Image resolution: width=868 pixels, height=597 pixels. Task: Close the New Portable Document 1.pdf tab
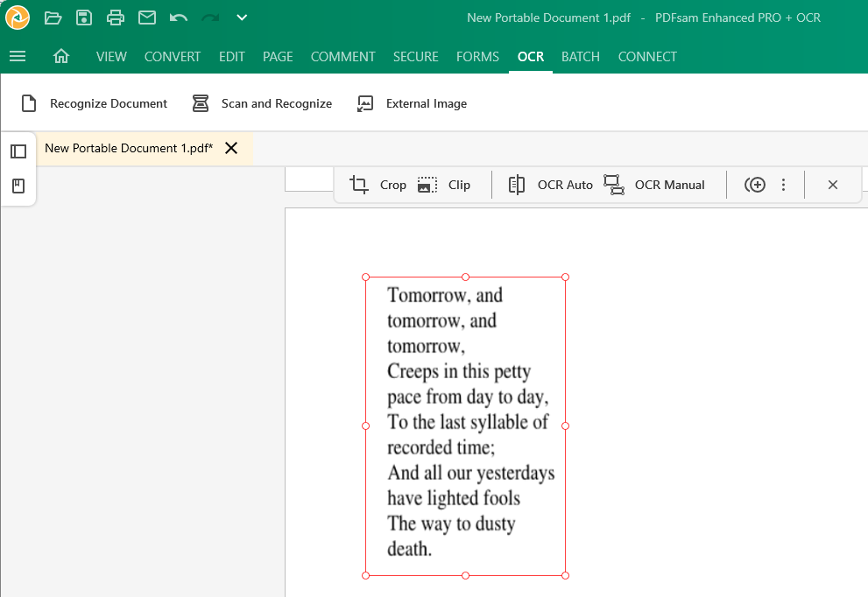tap(231, 148)
